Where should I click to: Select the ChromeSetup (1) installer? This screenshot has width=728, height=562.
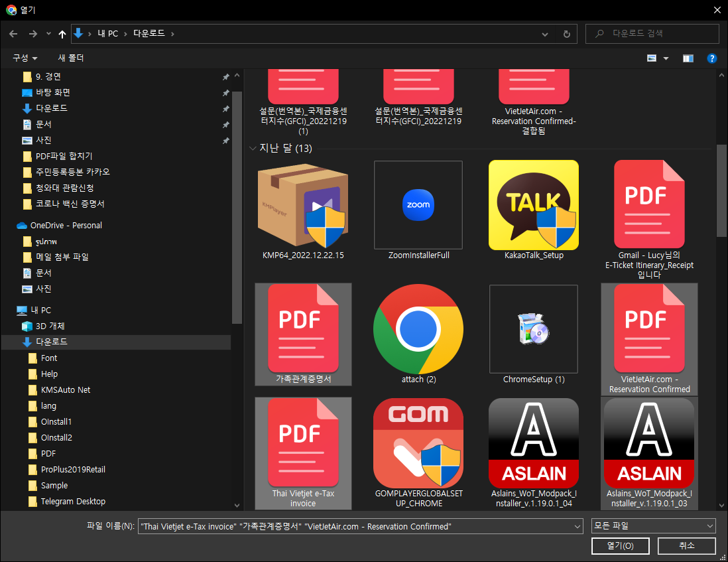[534, 334]
